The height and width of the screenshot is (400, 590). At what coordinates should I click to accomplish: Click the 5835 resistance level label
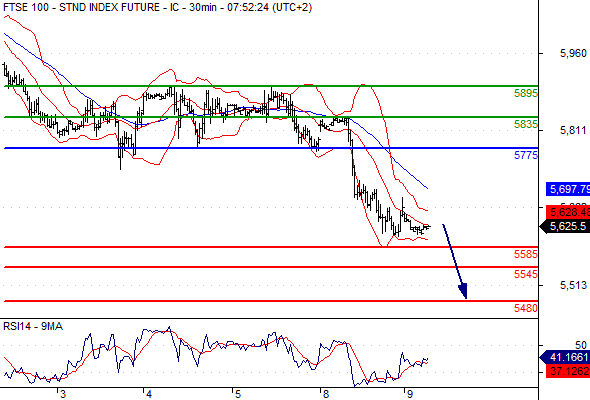coord(526,124)
